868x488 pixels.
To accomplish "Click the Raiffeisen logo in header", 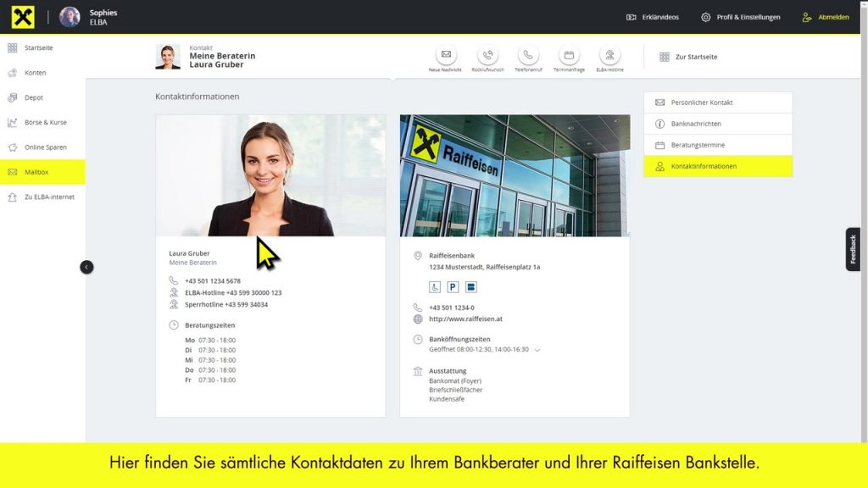I will [x=23, y=17].
